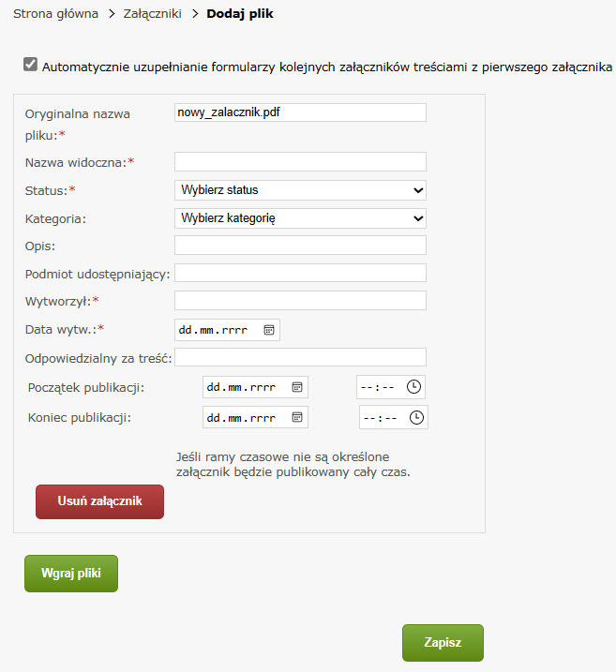Open calendar icon in Koniec publikacji date
This screenshot has height=672, width=616.
click(x=297, y=417)
